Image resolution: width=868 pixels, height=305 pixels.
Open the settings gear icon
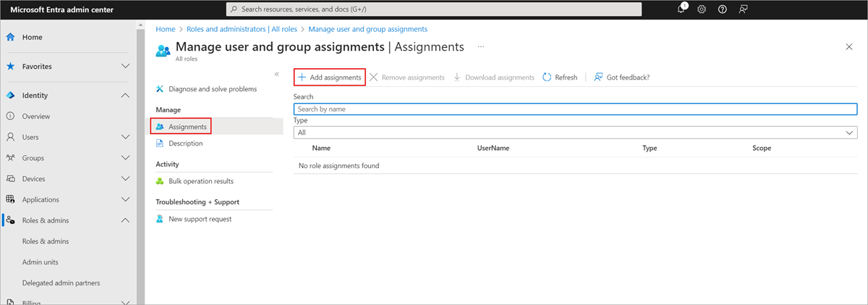702,9
